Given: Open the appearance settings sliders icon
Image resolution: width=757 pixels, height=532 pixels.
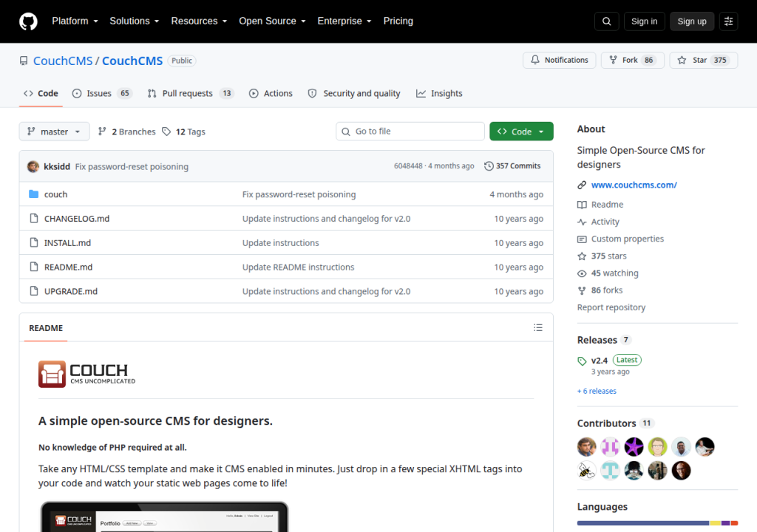Looking at the screenshot, I should [x=728, y=21].
